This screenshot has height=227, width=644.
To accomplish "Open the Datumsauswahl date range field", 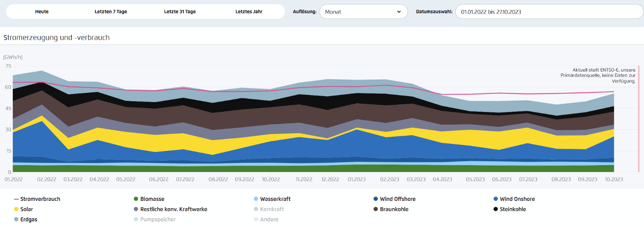I will 549,12.
